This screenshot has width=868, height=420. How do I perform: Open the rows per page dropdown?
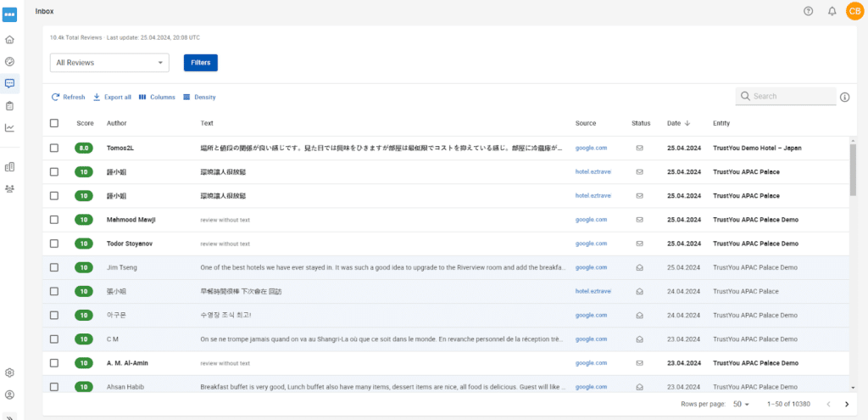coord(742,404)
